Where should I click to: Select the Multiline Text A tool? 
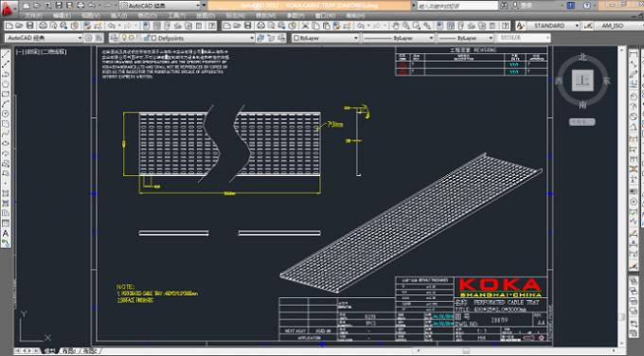(6, 233)
